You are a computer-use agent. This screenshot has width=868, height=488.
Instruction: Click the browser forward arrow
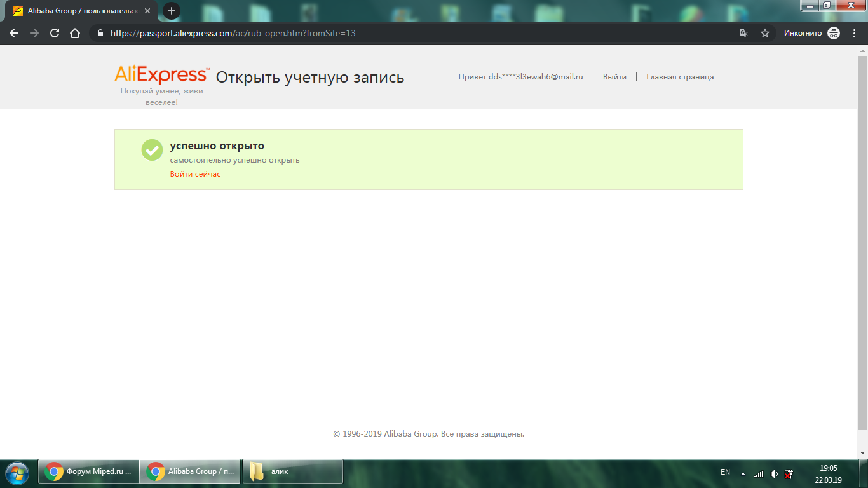(34, 33)
